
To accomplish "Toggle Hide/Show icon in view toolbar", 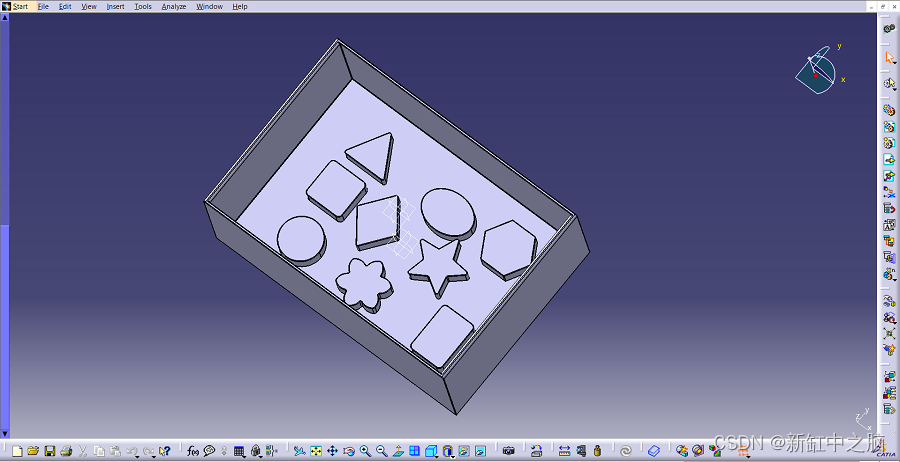I will pyautogui.click(x=464, y=451).
